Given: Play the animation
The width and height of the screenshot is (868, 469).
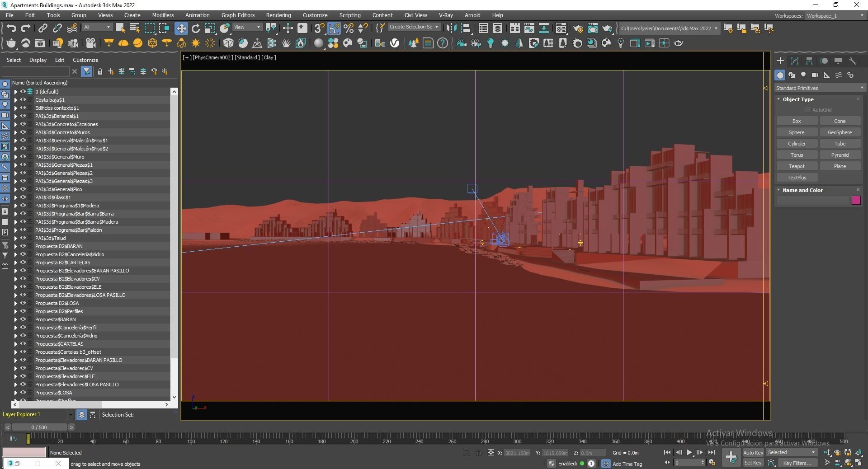Looking at the screenshot, I should click(x=689, y=452).
